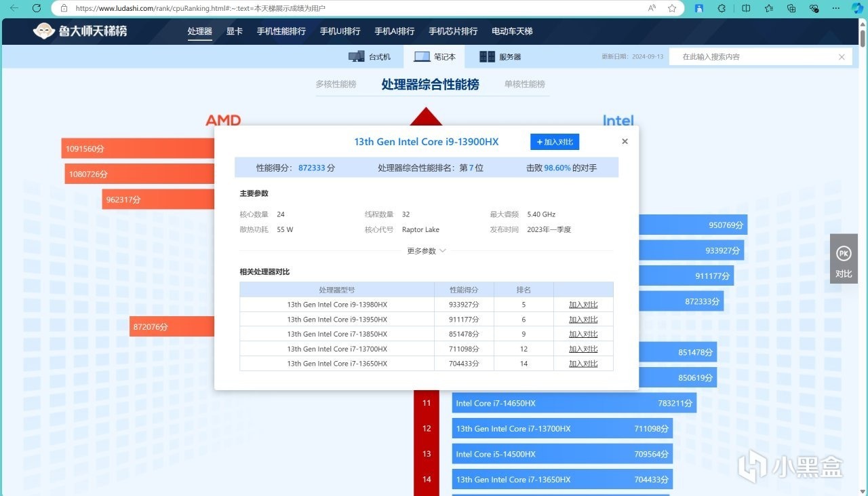Open the 处理器 navigation tab
Image resolution: width=868 pixels, height=496 pixels.
[x=200, y=31]
